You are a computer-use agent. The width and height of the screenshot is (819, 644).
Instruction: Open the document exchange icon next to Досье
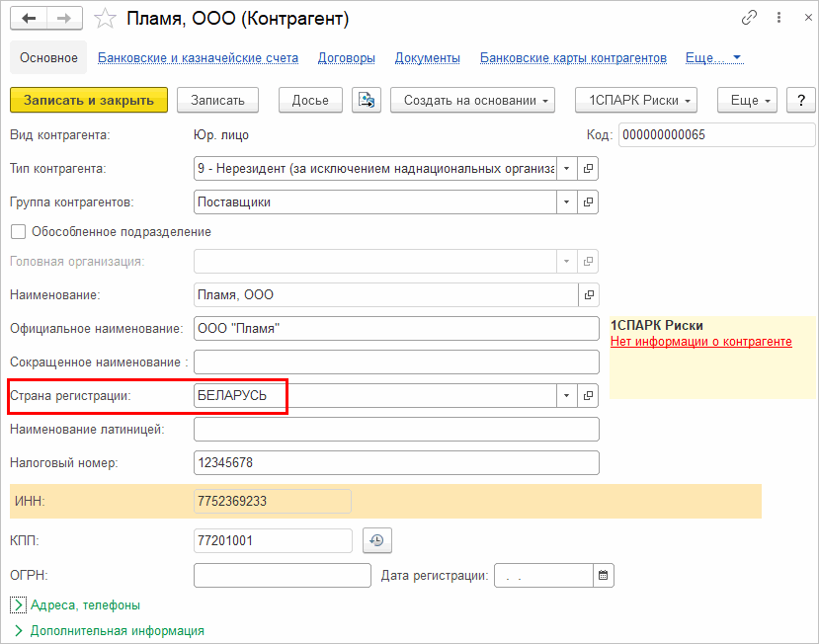click(x=367, y=100)
